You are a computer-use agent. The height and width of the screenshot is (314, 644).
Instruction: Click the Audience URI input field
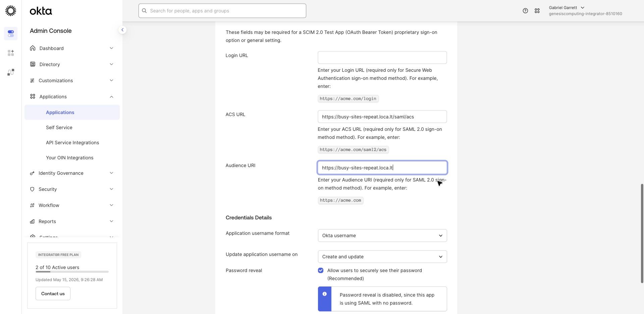[382, 168]
